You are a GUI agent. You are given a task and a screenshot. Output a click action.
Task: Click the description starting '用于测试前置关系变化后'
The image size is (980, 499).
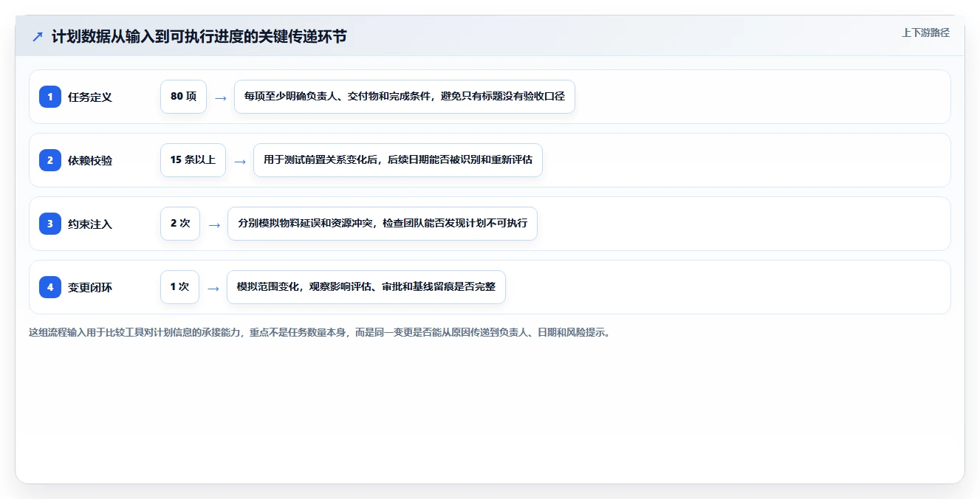point(398,160)
